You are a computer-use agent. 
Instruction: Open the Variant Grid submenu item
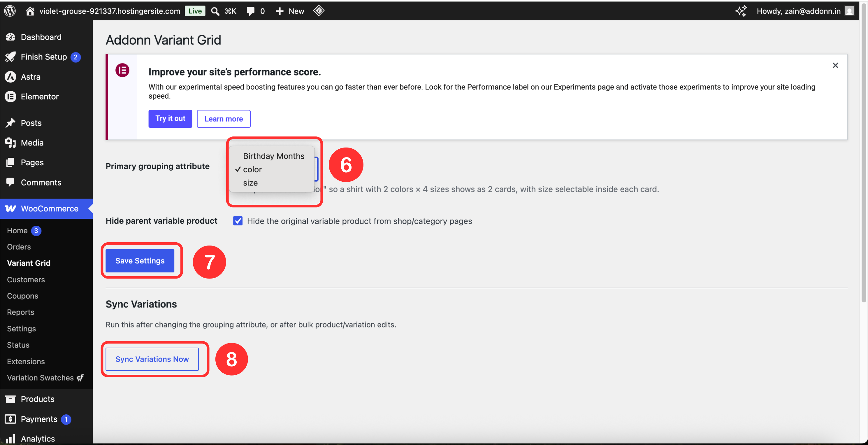tap(29, 263)
